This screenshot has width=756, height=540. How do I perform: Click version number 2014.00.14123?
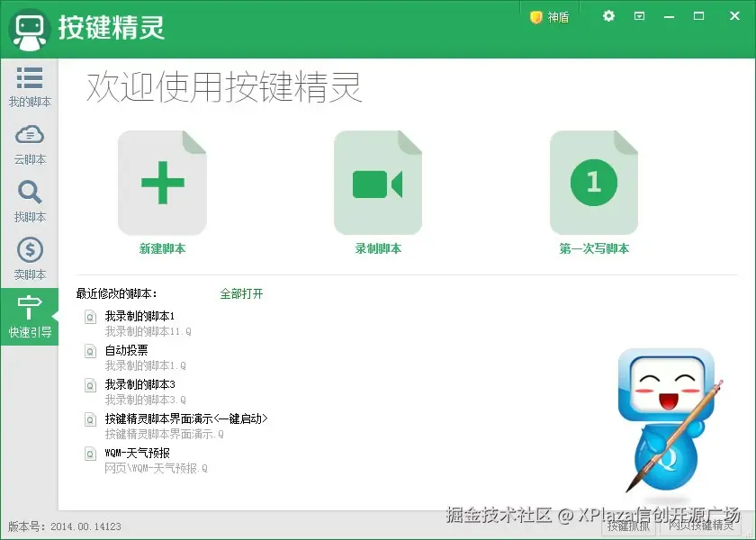(85, 526)
